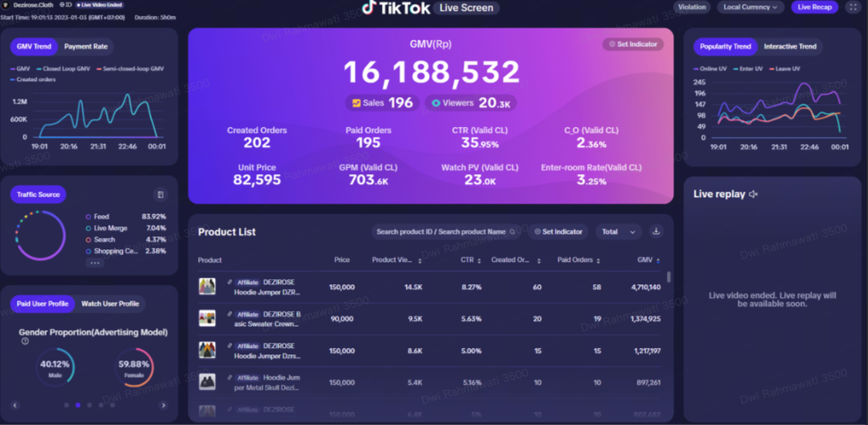This screenshot has width=868, height=425.
Task: Unmute the Live replay speaker icon
Action: 753,194
